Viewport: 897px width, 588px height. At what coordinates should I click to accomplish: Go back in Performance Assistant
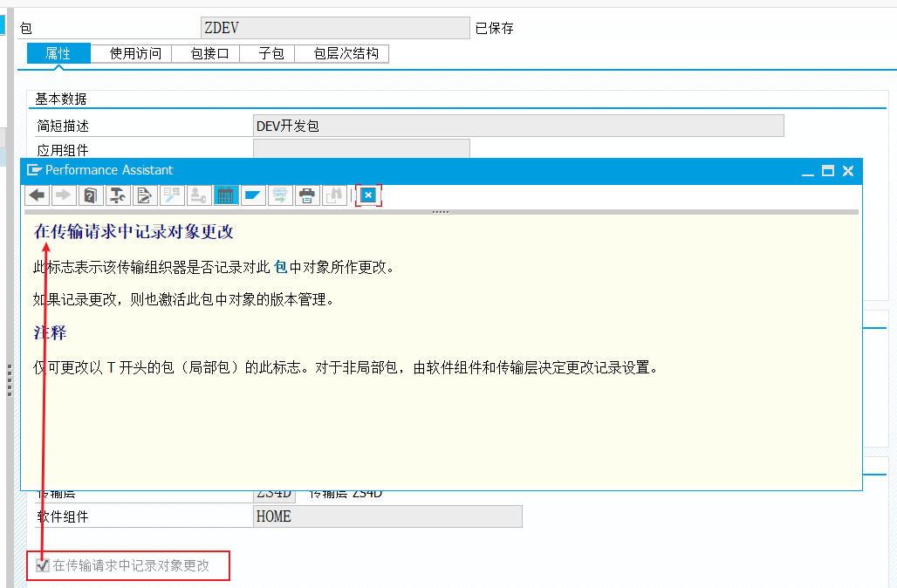point(38,195)
